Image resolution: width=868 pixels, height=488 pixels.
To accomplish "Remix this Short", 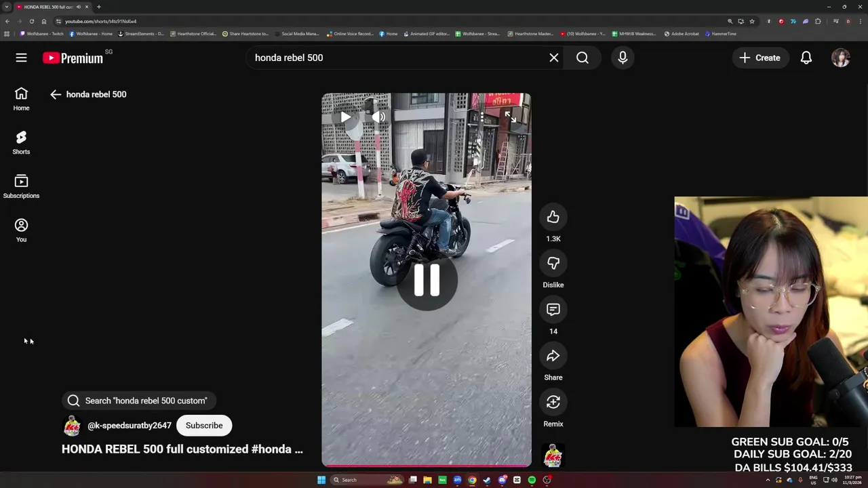I will click(553, 402).
